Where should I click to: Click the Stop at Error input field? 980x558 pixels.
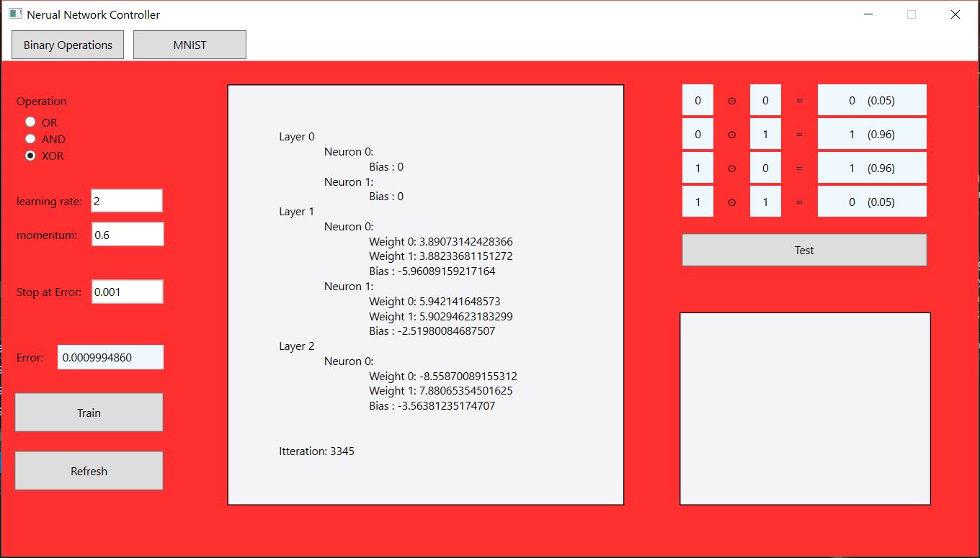128,292
